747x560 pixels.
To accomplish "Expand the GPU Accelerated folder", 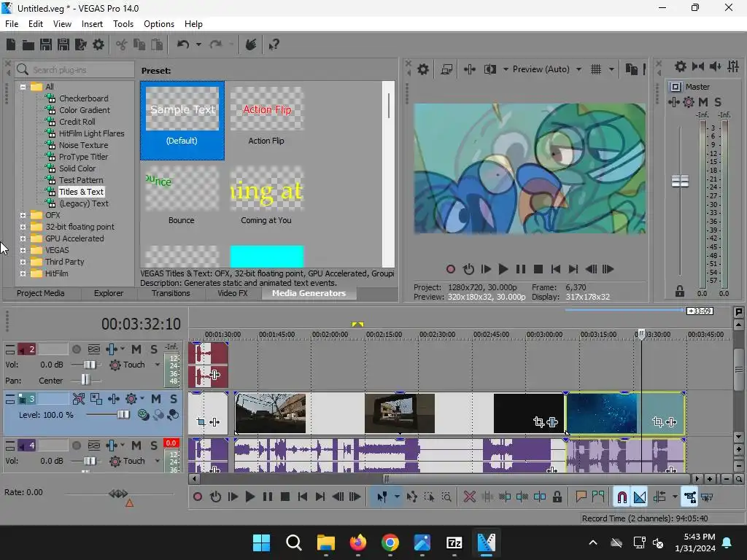I will pyautogui.click(x=23, y=238).
